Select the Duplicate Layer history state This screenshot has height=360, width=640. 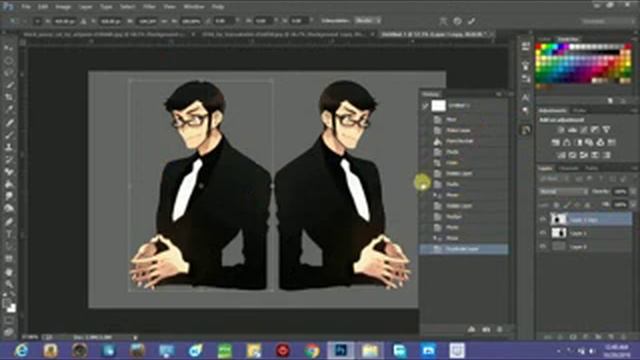[x=464, y=249]
